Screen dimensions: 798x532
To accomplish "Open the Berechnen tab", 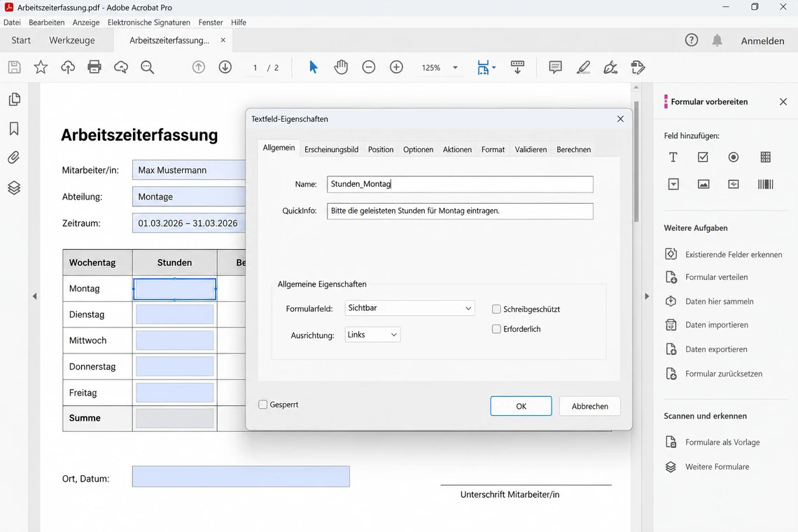I will coord(573,149).
